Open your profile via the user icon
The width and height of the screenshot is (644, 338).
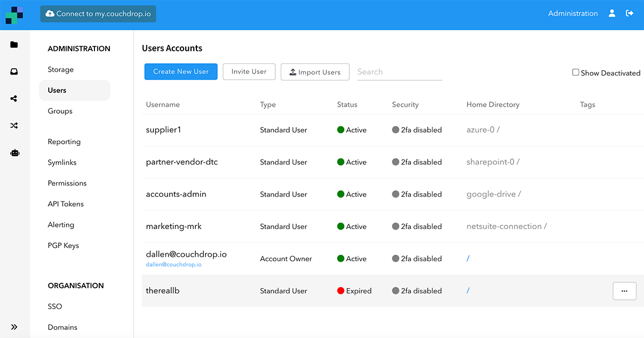[612, 13]
